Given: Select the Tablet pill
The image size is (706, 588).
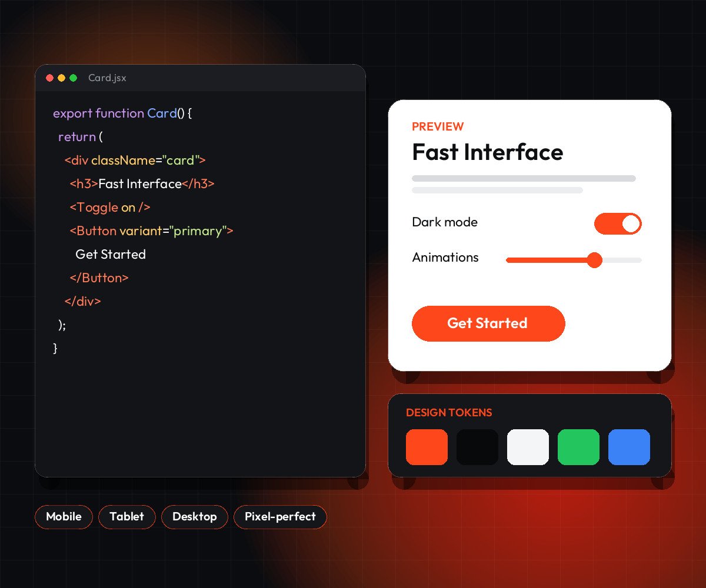Looking at the screenshot, I should (126, 517).
